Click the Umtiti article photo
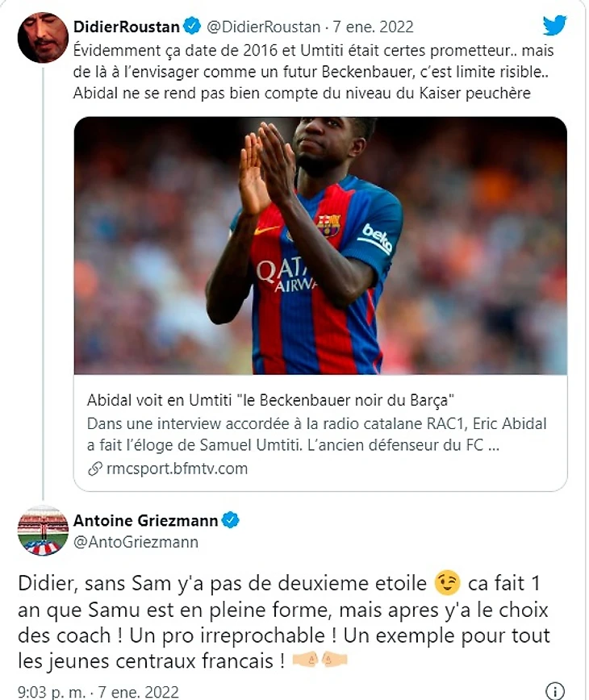589x700 pixels. click(320, 246)
